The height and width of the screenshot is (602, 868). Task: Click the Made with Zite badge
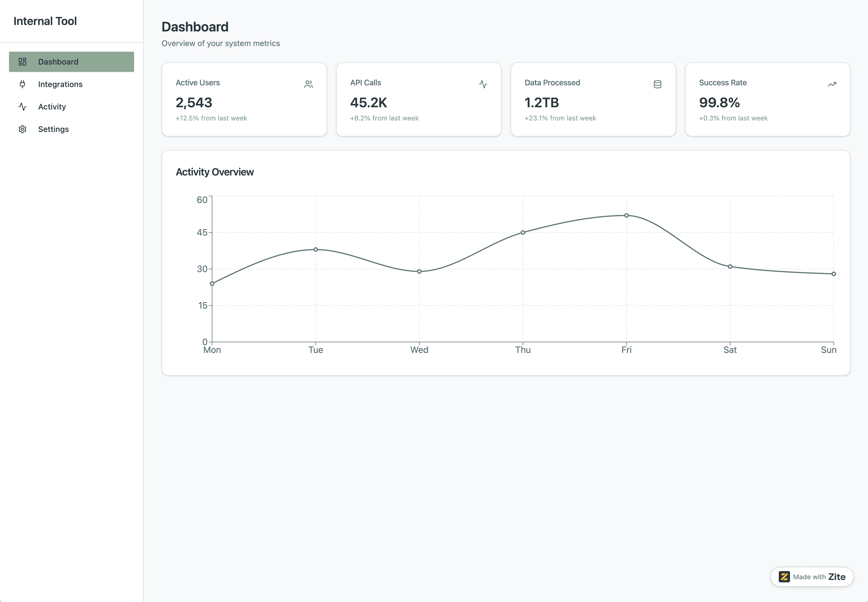(812, 577)
